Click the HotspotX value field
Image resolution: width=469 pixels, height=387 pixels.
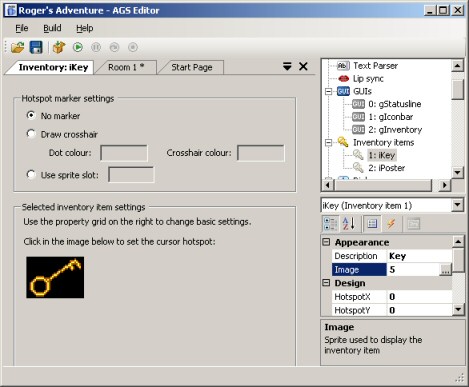pos(419,297)
